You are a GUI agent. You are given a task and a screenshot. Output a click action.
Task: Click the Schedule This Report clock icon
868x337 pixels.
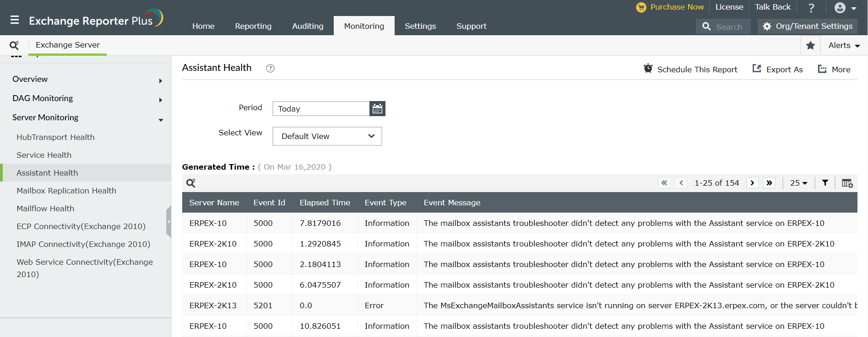click(648, 69)
